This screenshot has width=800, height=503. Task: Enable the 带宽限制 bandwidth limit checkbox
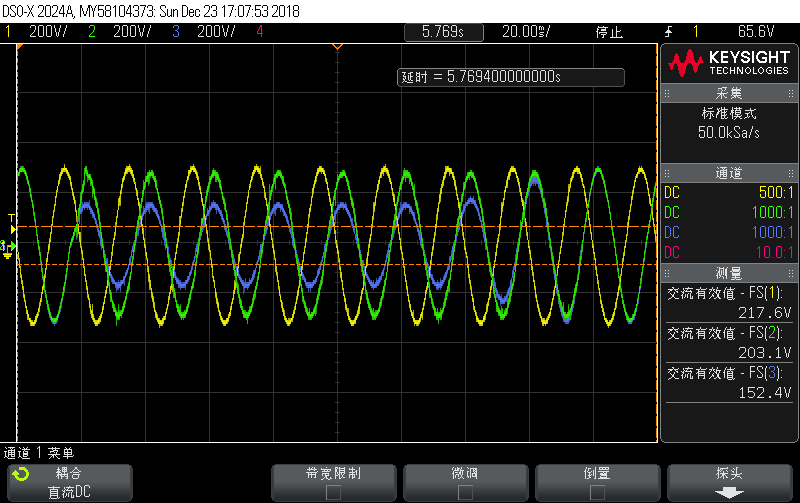(x=333, y=492)
